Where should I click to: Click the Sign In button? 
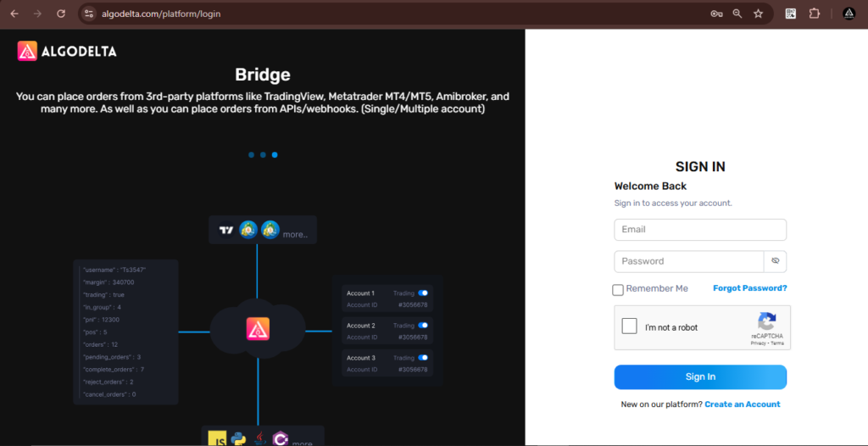(700, 376)
